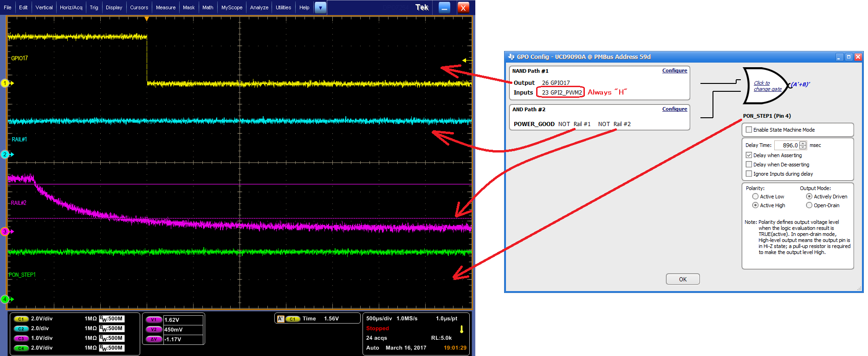Select Active High polarity
The height and width of the screenshot is (356, 868).
point(755,205)
